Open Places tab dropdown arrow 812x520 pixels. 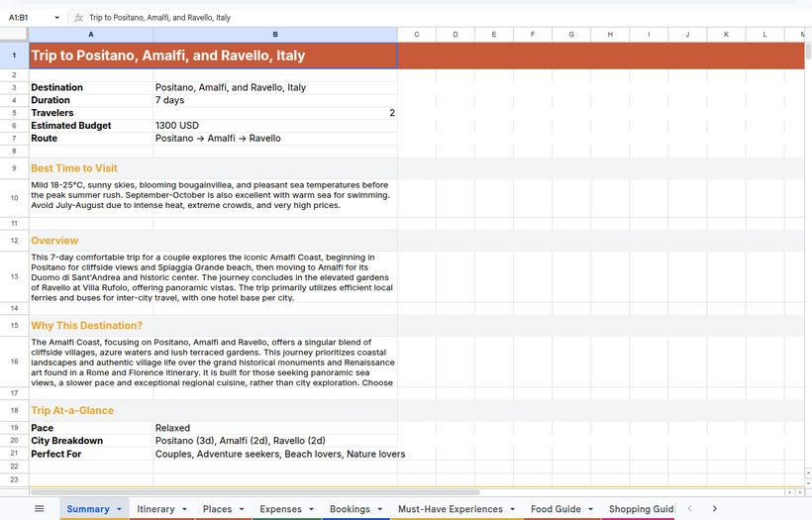(x=242, y=509)
